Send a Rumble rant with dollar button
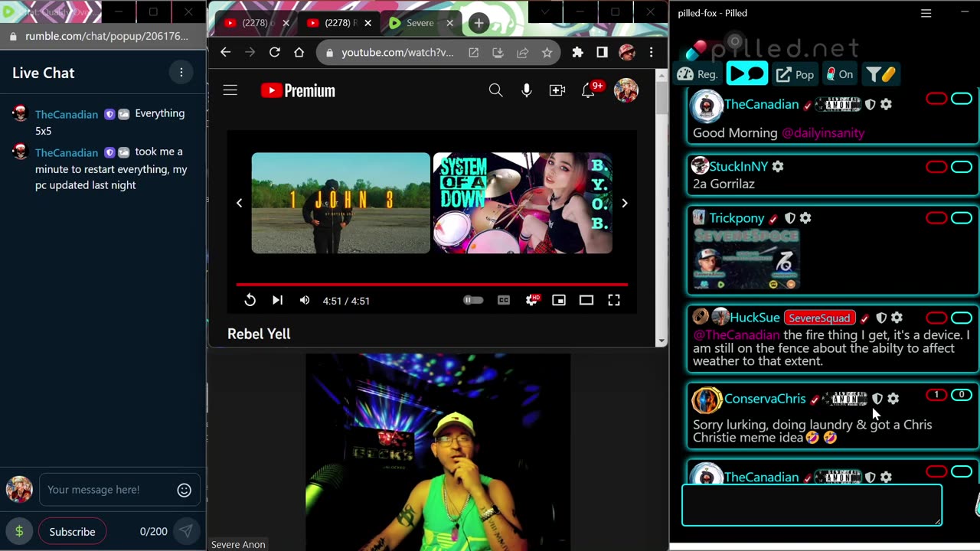Screen dimensions: 980x551 [19, 531]
